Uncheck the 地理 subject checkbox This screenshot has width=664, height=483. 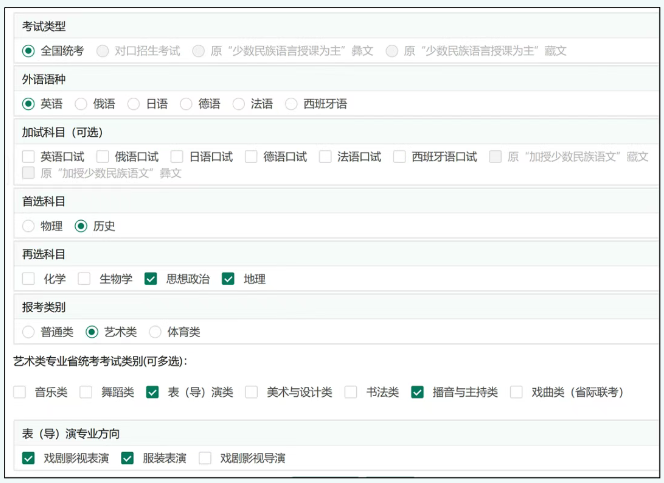coord(228,279)
